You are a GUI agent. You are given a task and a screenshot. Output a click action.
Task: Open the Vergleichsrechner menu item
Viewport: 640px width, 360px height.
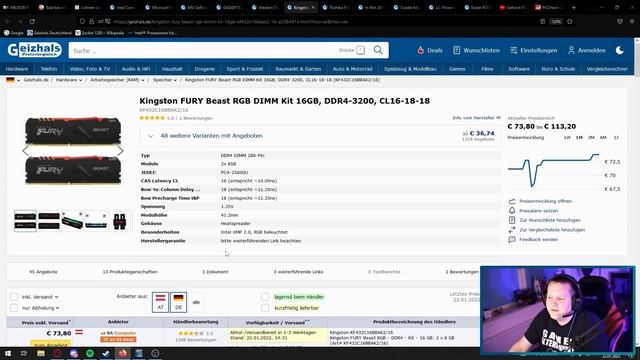(607, 69)
